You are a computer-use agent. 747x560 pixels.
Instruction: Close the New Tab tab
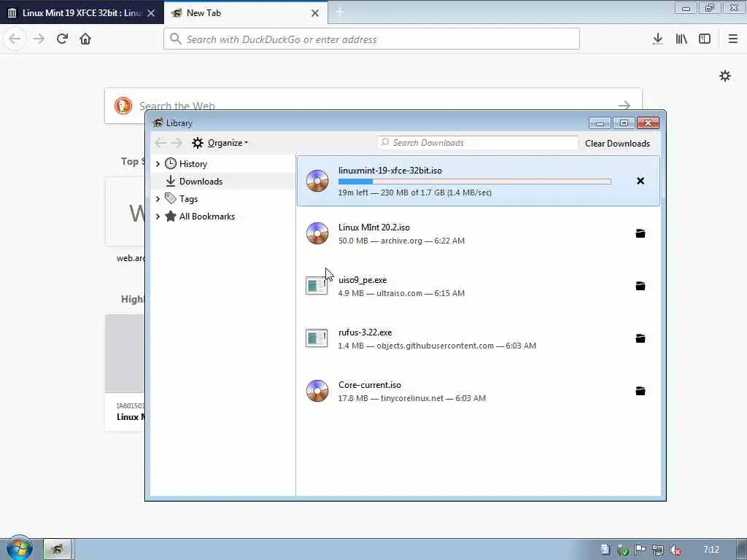point(315,13)
